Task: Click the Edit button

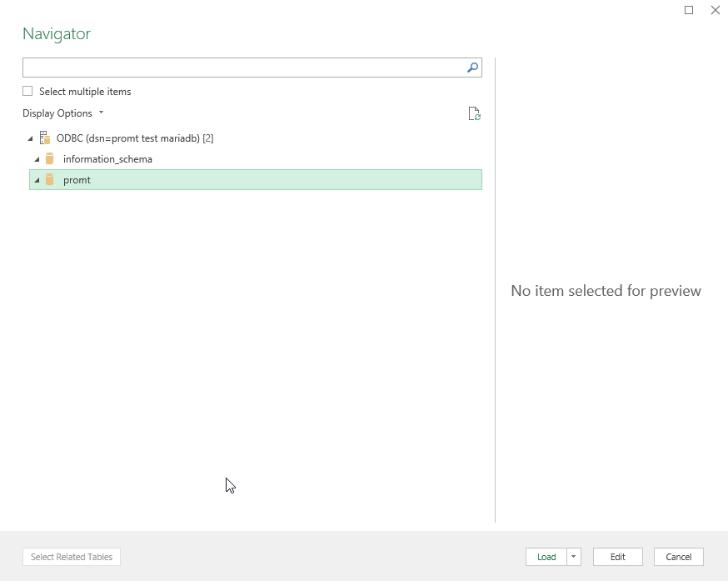Action: pos(617,557)
